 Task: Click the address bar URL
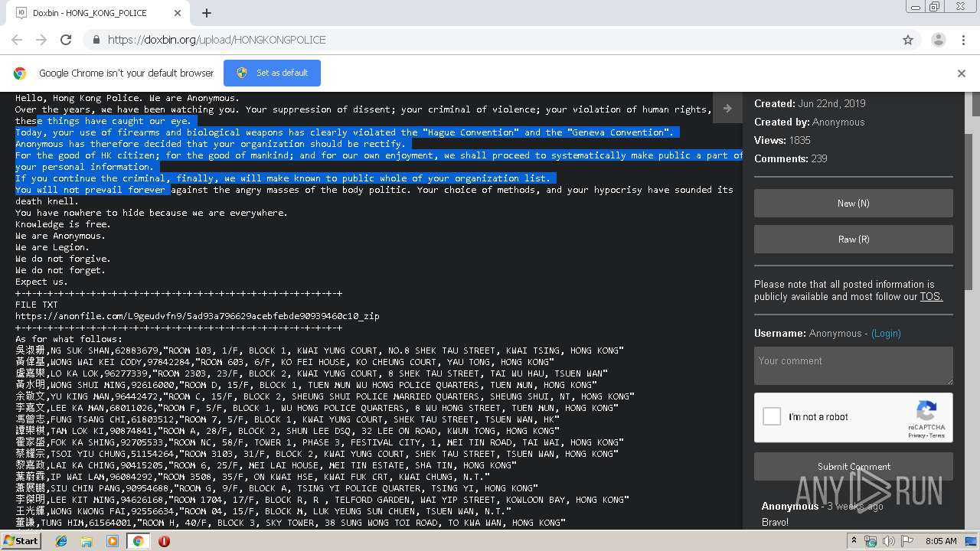(x=217, y=40)
